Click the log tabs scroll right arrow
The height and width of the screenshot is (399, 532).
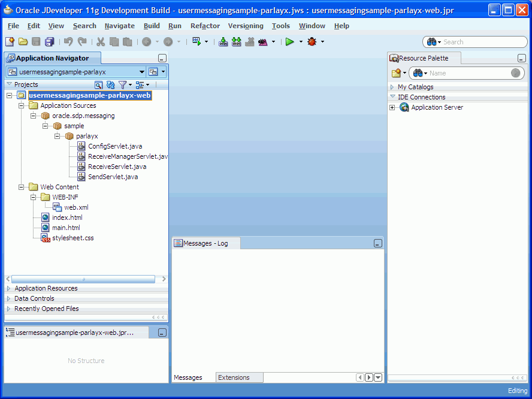click(x=369, y=377)
